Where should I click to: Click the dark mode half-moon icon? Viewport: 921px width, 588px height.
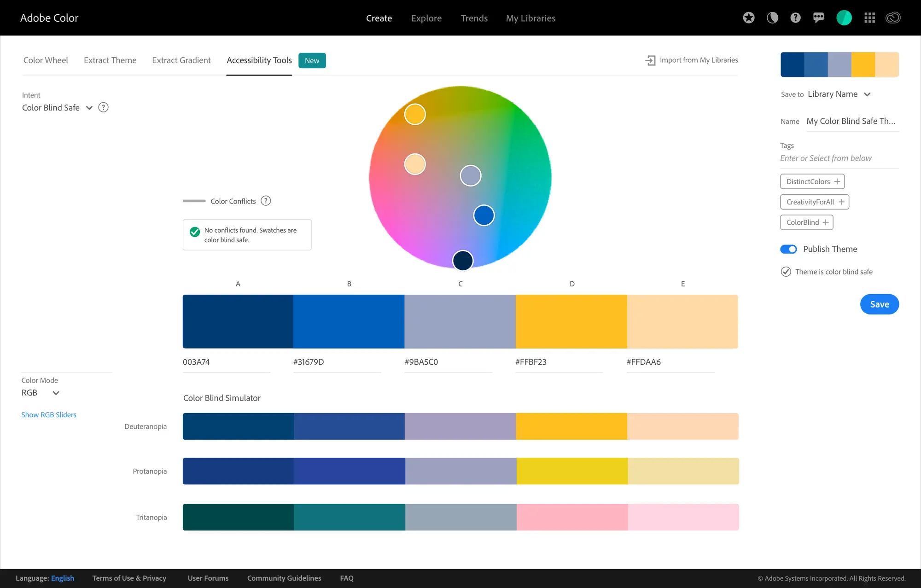click(772, 18)
